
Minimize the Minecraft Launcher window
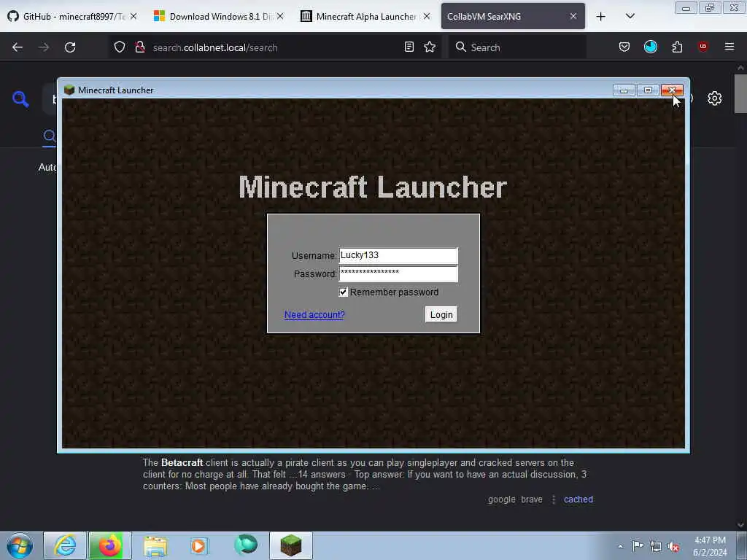click(624, 90)
